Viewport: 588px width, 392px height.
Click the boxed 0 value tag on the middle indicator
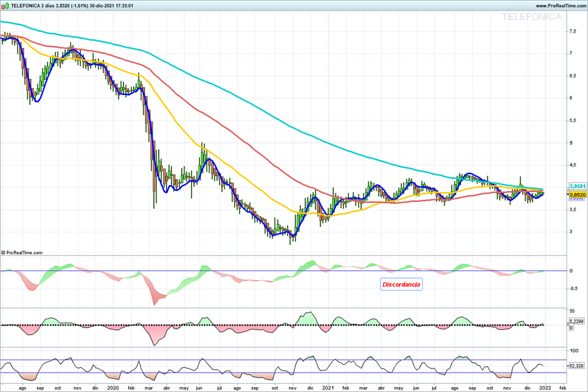click(571, 327)
